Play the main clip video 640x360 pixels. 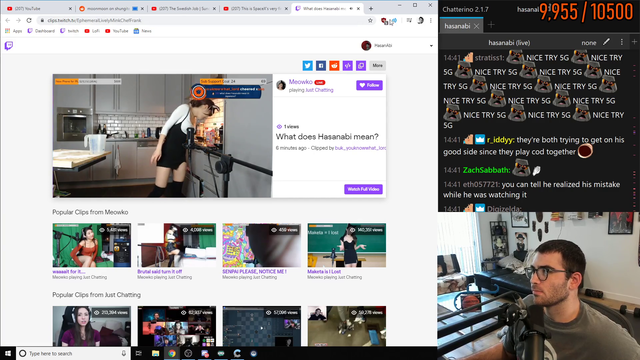click(162, 136)
